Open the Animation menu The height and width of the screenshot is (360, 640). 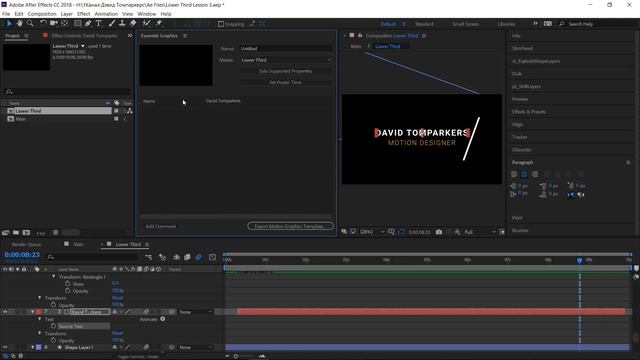[x=106, y=14]
